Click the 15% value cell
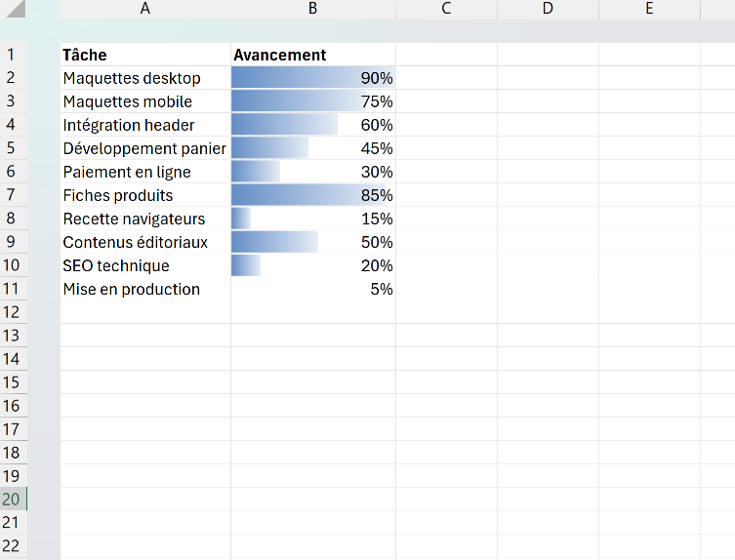The height and width of the screenshot is (560, 735). 313,219
